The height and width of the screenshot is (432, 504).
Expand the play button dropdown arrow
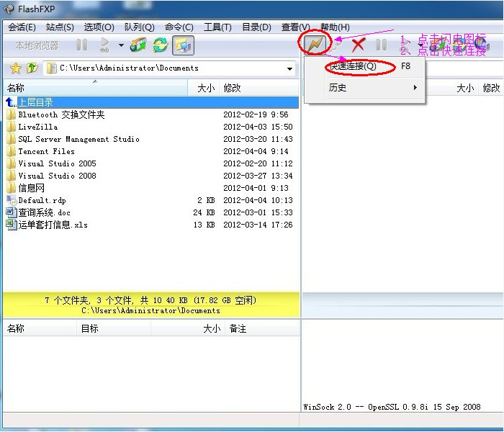(121, 45)
